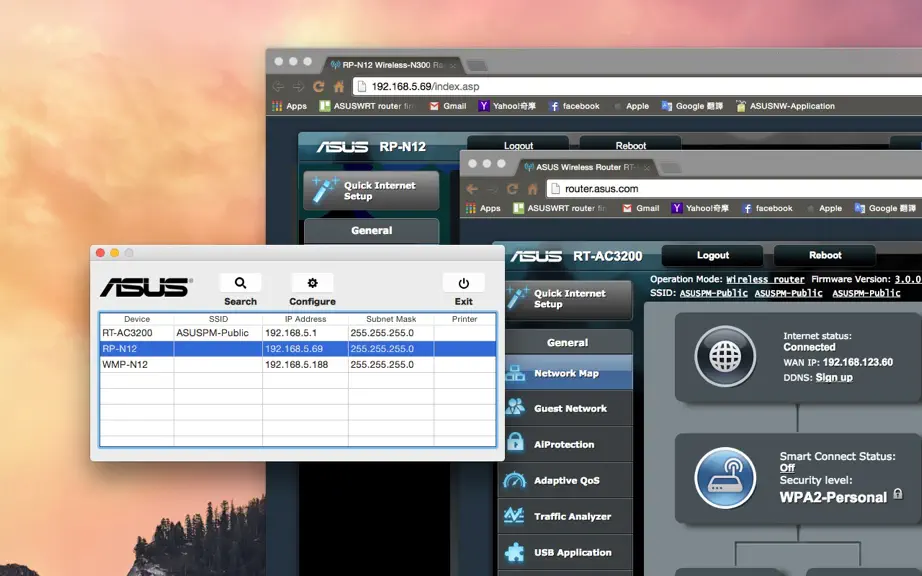The width and height of the screenshot is (922, 576).
Task: Select the WMP-N12 device row
Action: coord(298,364)
